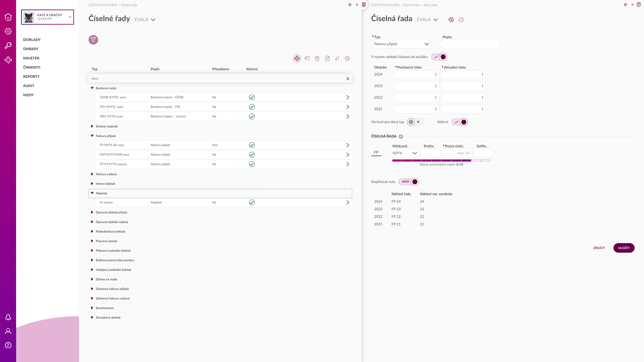Open MZDY menu
644x362 pixels.
point(28,95)
